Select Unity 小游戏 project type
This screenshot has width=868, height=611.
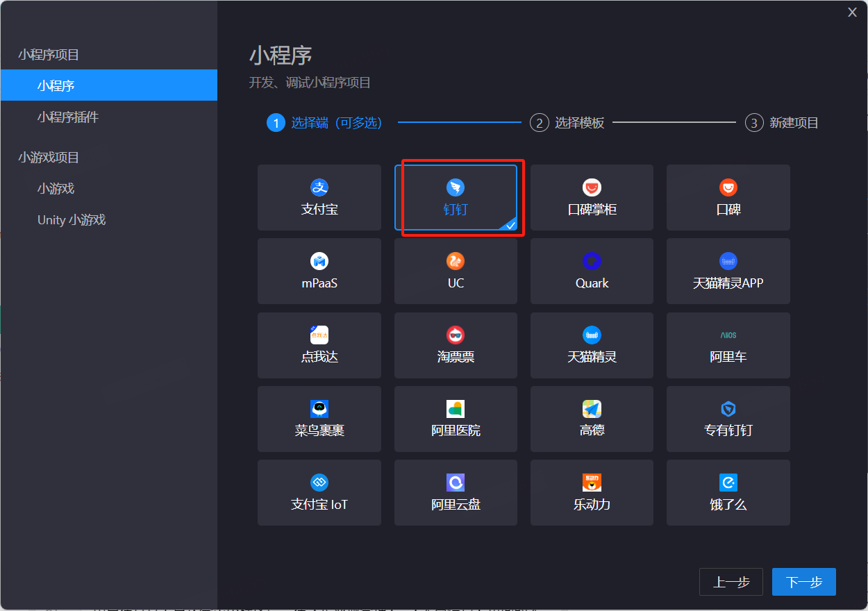pos(72,220)
